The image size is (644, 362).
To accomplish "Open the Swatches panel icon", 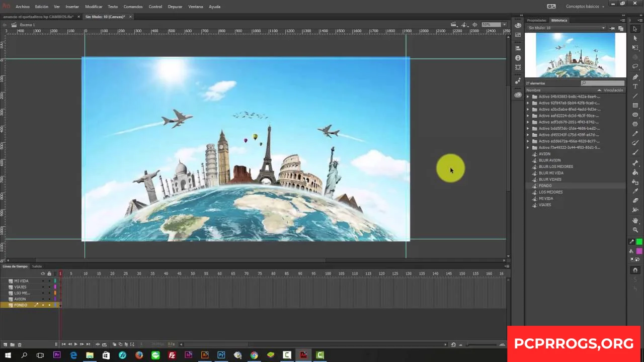I will (518, 35).
